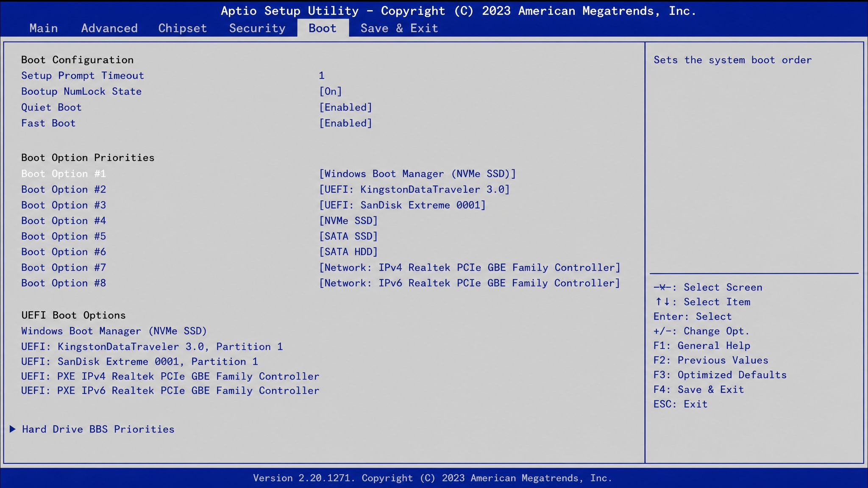Click the Version 2.20.1271 footer text

coord(433,478)
